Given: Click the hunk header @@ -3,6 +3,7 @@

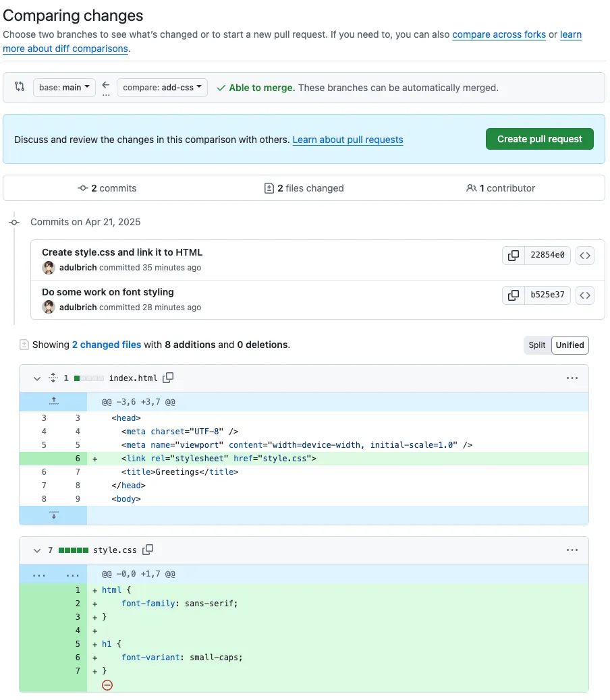Looking at the screenshot, I should click(x=138, y=402).
